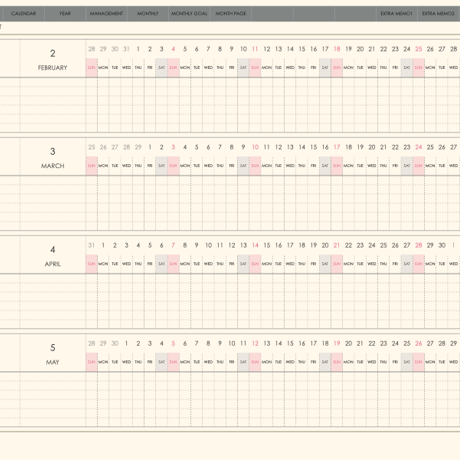The width and height of the screenshot is (460, 460).
Task: Select pink date 14 in the April row
Action: pos(255,245)
